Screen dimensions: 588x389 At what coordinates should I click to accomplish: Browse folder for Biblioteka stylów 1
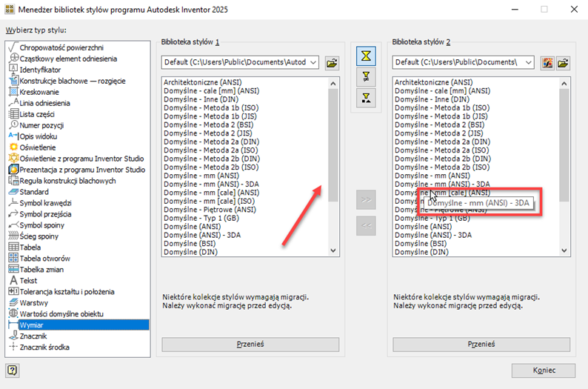(x=332, y=63)
